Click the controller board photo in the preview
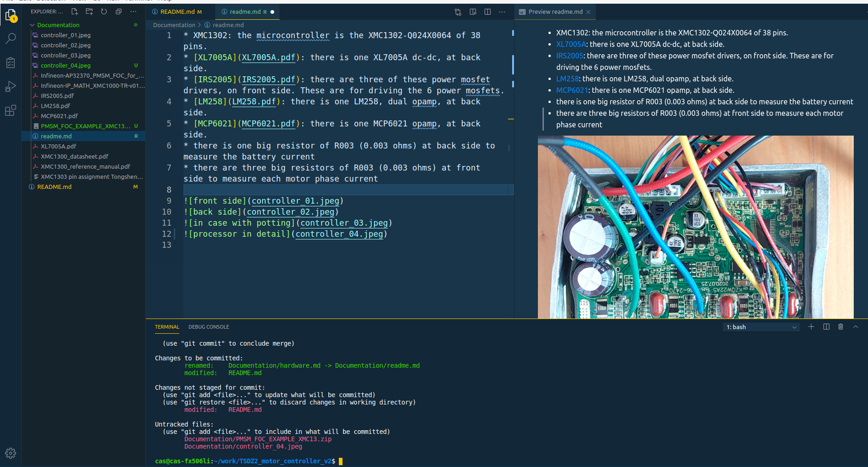This screenshot has width=868, height=467. point(696,227)
